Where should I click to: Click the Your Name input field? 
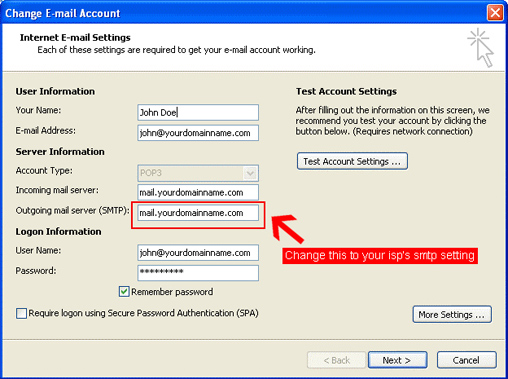coord(198,112)
